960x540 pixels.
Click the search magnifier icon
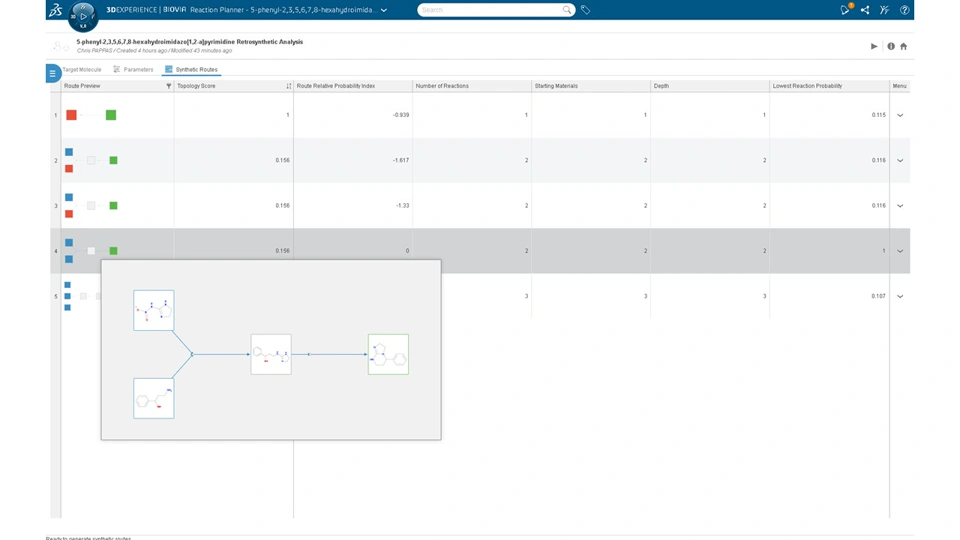click(x=567, y=10)
